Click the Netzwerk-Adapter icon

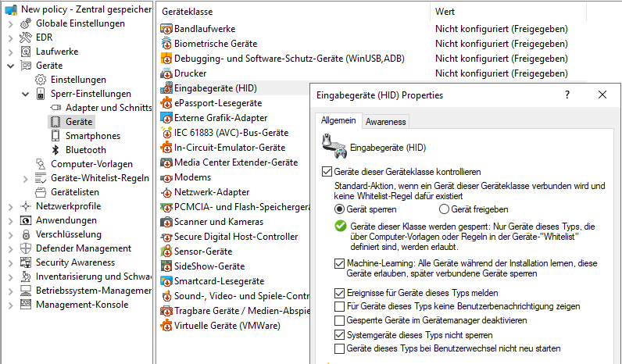pyautogui.click(x=166, y=192)
